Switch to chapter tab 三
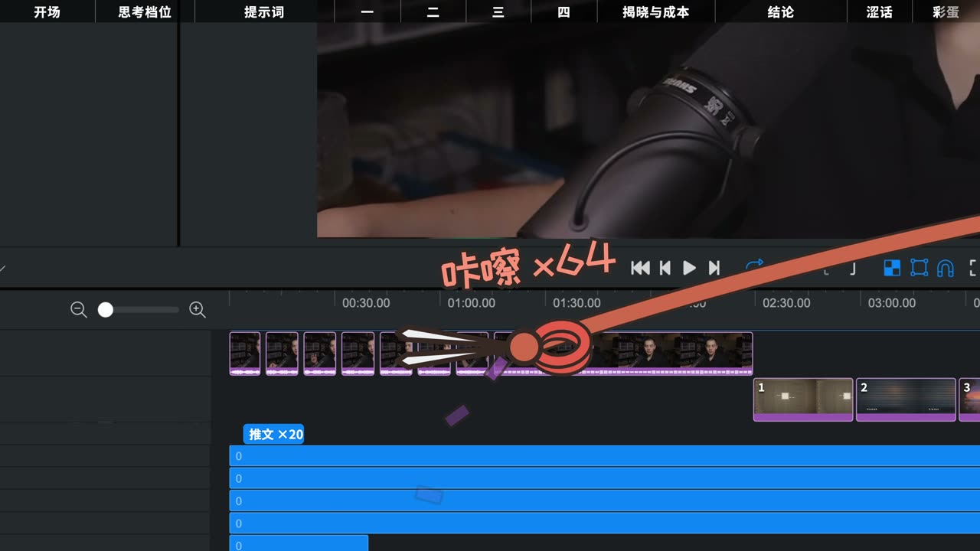The width and height of the screenshot is (980, 551). 498,11
